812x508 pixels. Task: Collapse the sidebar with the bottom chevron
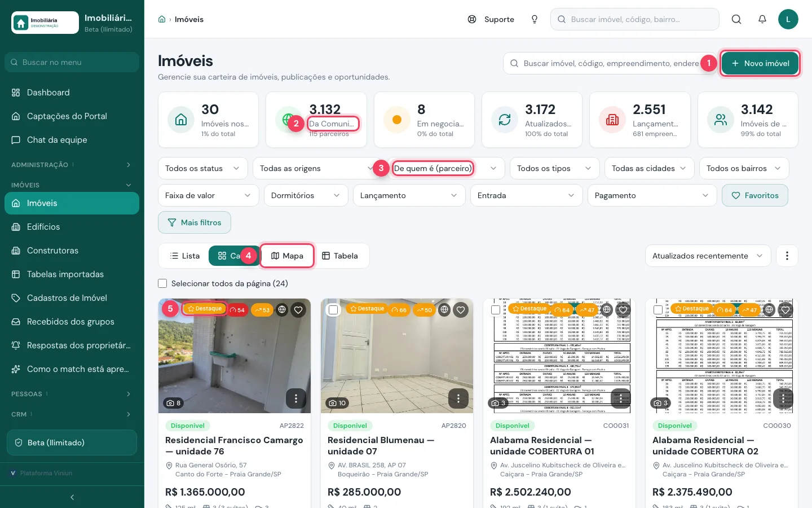click(x=72, y=497)
